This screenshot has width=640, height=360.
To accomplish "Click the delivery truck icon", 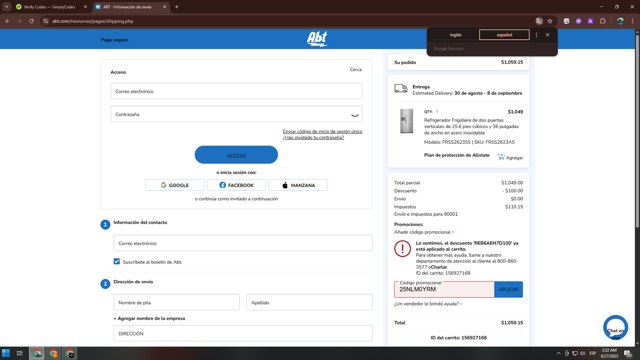I will 401,89.
